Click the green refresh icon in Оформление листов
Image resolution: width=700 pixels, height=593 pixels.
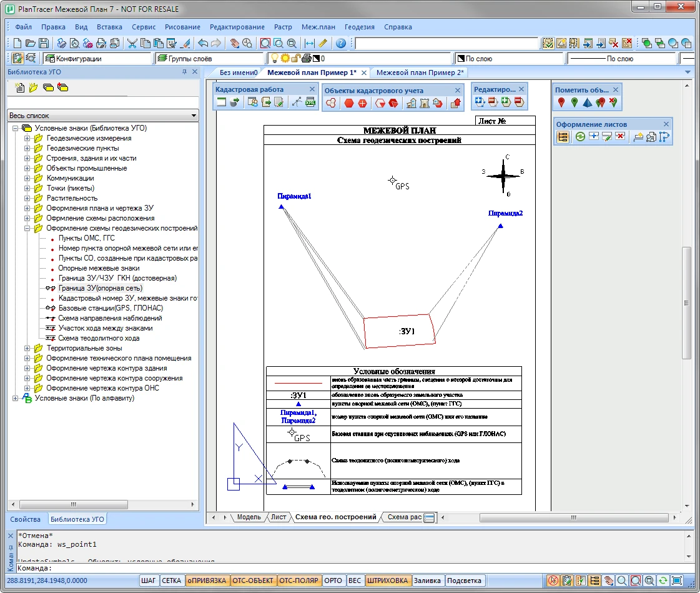[580, 137]
